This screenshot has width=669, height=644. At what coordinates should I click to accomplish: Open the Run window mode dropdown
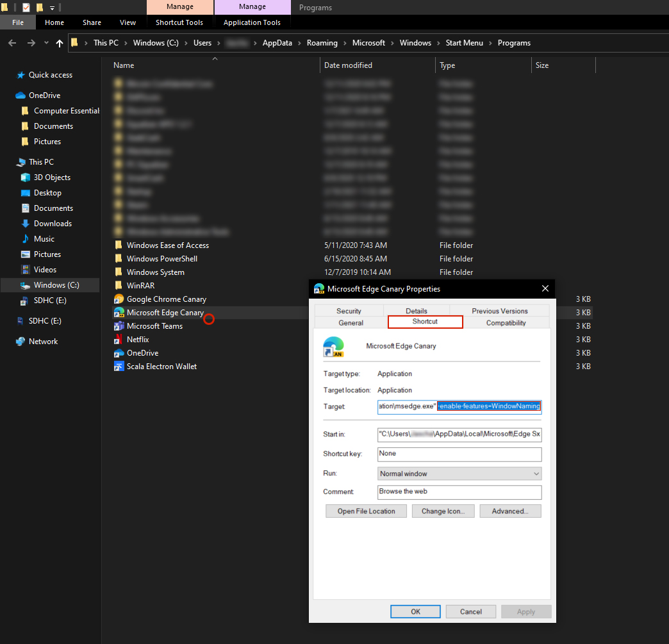click(459, 474)
